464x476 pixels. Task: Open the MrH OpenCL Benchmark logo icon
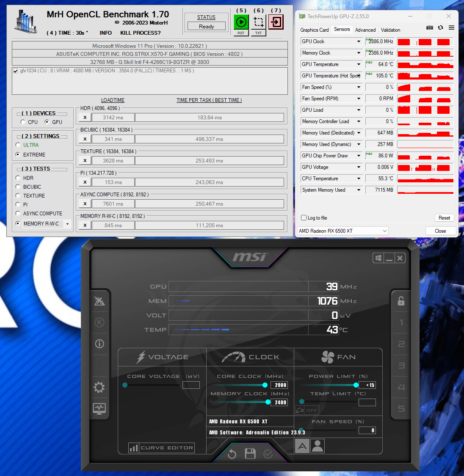(x=26, y=22)
